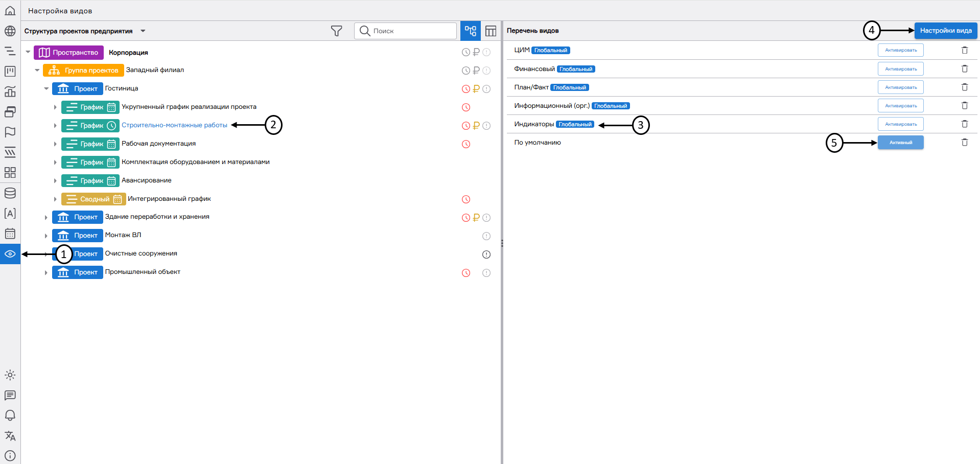Switch to table view icon
This screenshot has width=980, height=464.
491,31
